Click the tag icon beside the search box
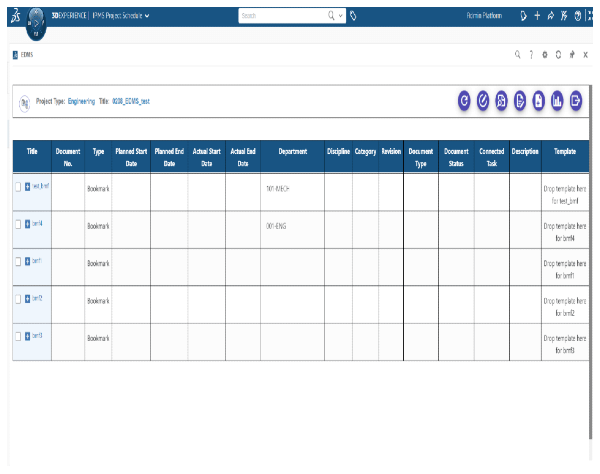The width and height of the screenshot is (600, 474). (354, 16)
